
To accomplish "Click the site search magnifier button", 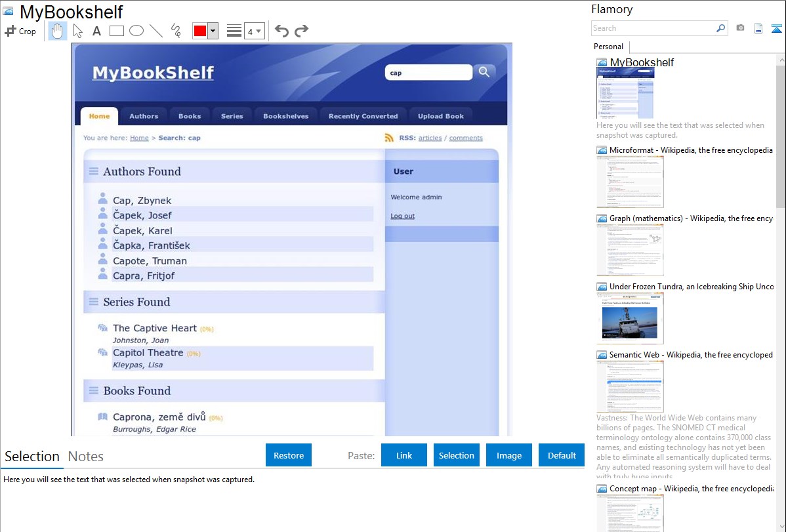I will point(484,72).
